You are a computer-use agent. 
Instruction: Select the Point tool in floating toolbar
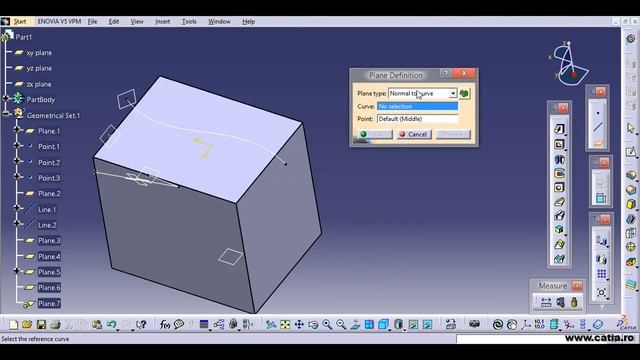pos(598,113)
